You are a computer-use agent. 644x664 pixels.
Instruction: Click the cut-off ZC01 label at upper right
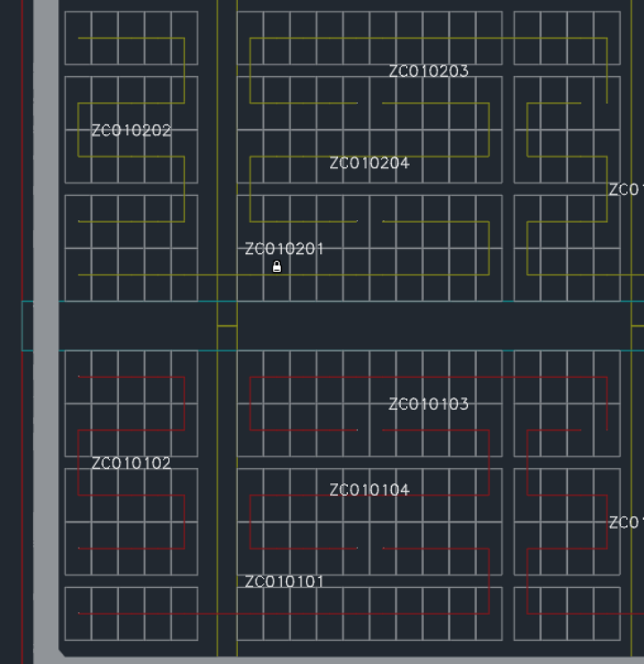pos(626,190)
